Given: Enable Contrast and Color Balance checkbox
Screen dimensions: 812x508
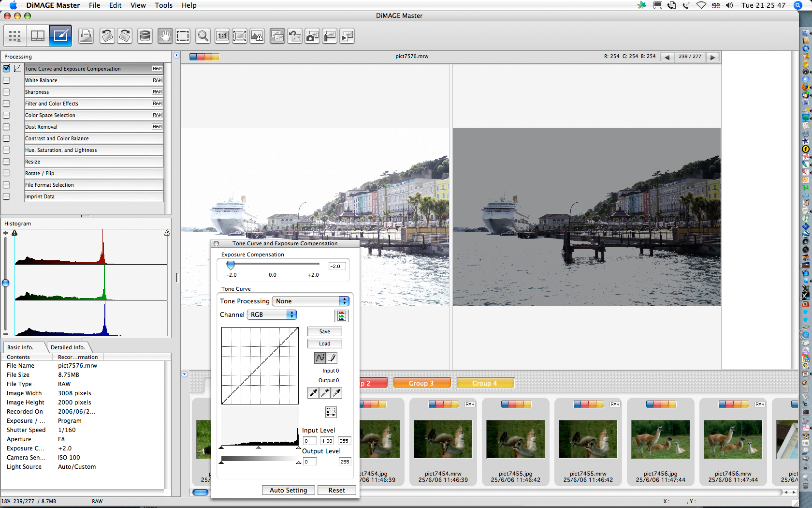Looking at the screenshot, I should [x=6, y=138].
